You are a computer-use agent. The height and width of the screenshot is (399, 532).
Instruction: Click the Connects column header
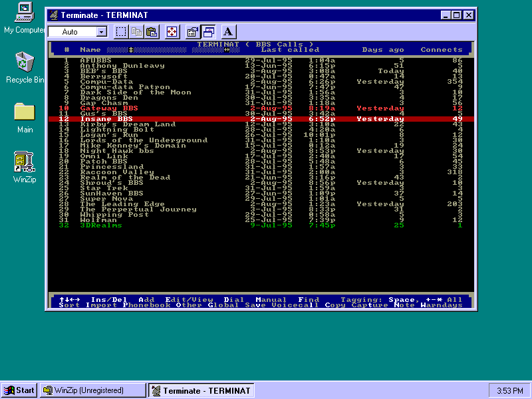(442, 50)
